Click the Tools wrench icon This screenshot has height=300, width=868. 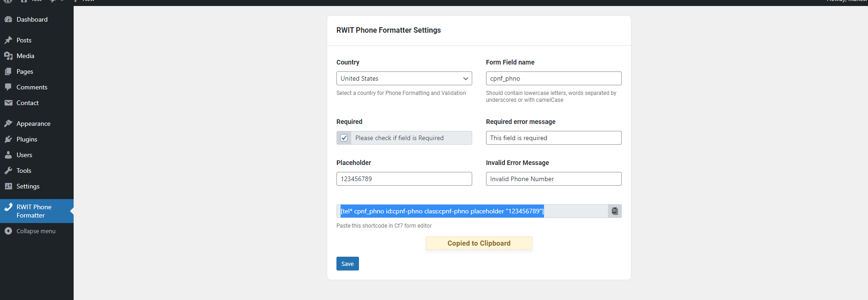click(x=8, y=171)
